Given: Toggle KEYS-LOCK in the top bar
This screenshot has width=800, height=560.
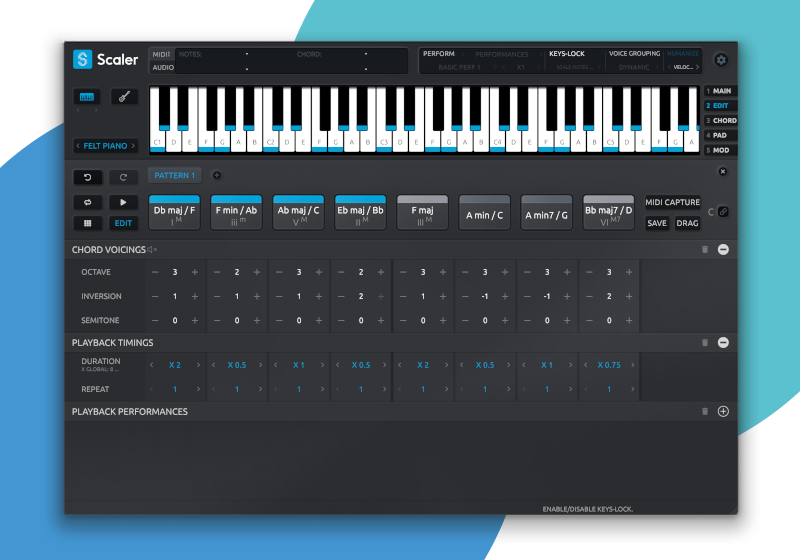Looking at the screenshot, I should (x=569, y=54).
